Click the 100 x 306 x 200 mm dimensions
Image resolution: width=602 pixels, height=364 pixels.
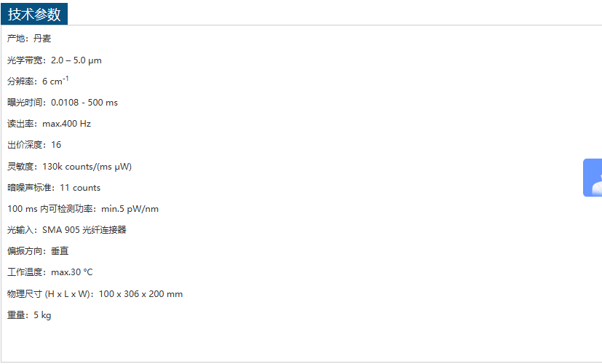(x=140, y=294)
